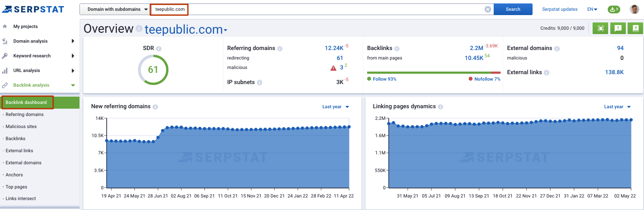644x210 pixels.
Task: Click the last data point on New referring domains chart
Action: (349, 127)
